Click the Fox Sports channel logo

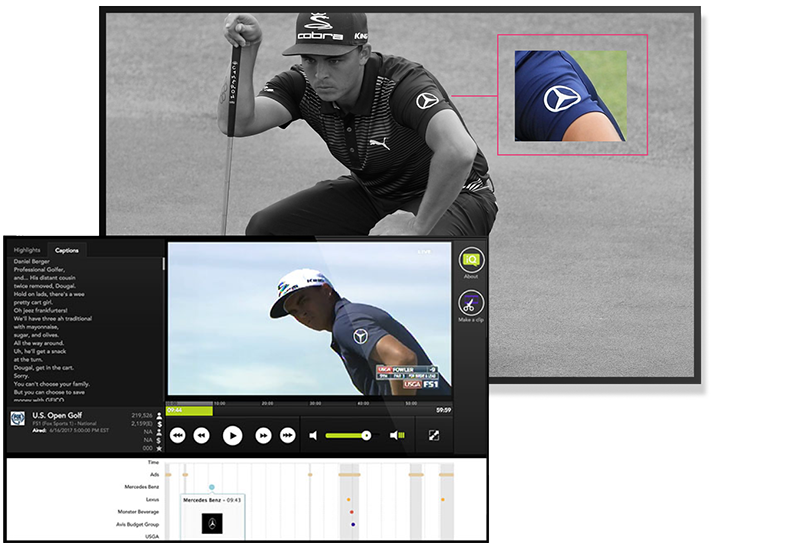pyautogui.click(x=18, y=419)
